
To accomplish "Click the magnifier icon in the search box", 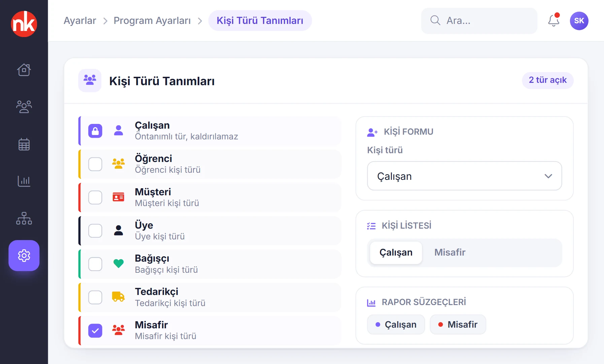I will pos(435,21).
